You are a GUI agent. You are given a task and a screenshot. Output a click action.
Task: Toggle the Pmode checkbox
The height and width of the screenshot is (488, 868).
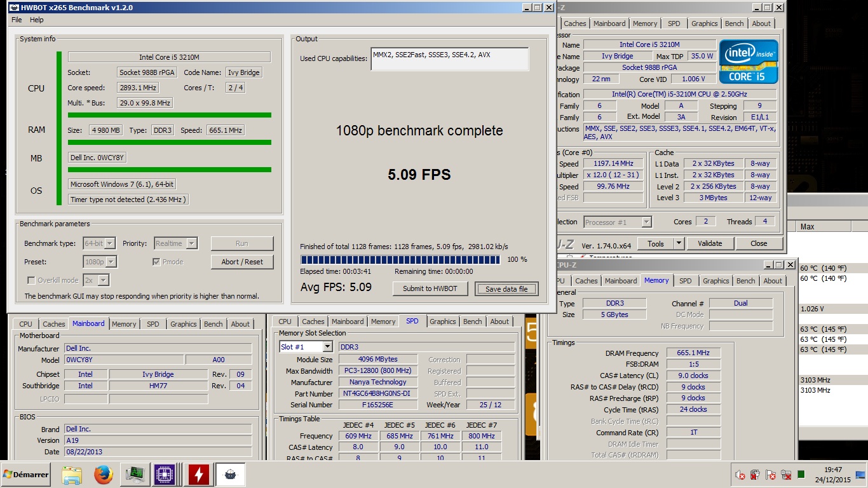point(156,262)
